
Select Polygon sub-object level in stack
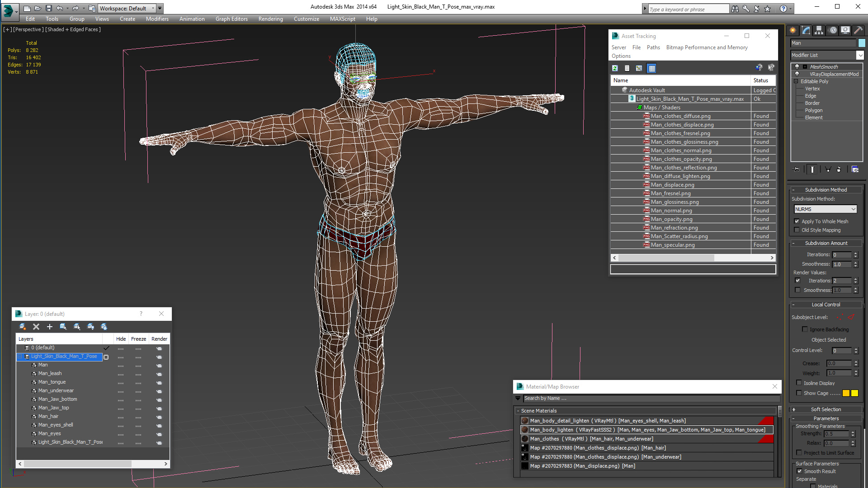coord(813,110)
